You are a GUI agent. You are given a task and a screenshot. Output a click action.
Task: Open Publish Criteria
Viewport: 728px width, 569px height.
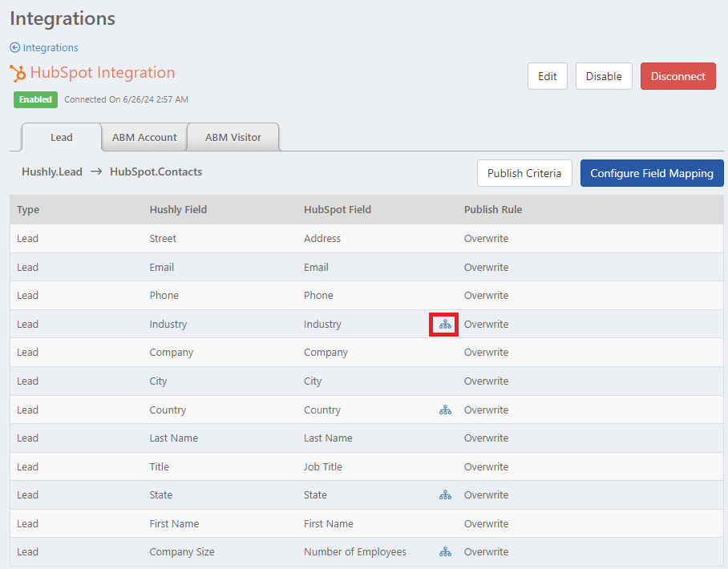(x=524, y=173)
